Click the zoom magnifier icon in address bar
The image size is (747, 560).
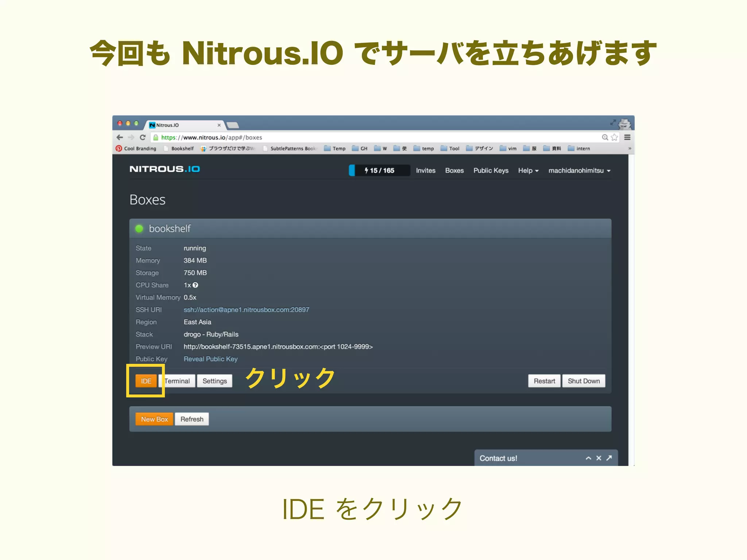click(605, 137)
